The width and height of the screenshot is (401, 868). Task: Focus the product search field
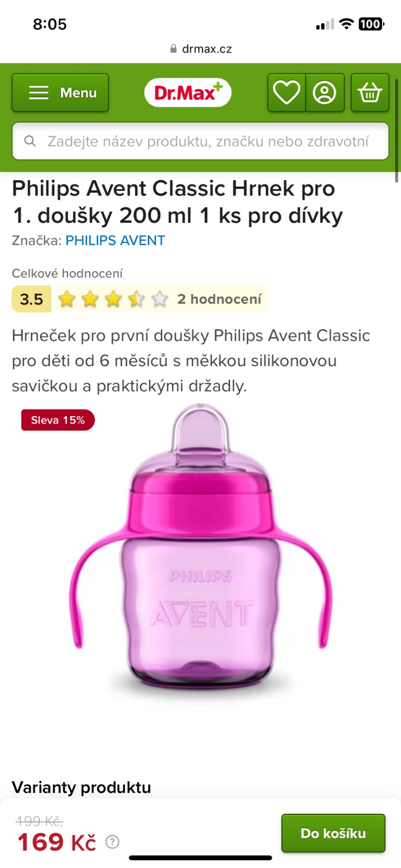(200, 141)
